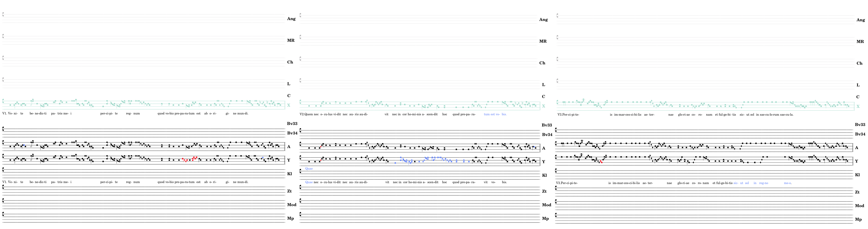Click the C clef on the V2 Mp staff
Screen dimensions: 868x229
click(x=300, y=214)
